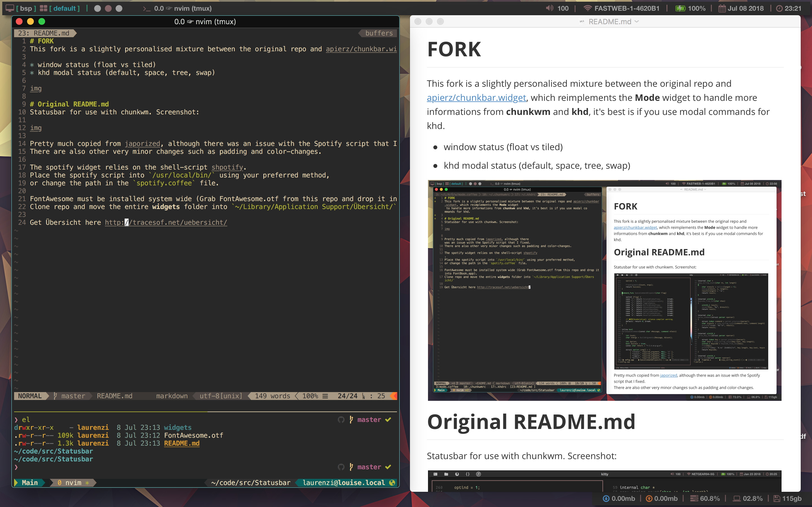Click the monitor icon next to bsp
Image resolution: width=812 pixels, height=507 pixels.
point(10,8)
